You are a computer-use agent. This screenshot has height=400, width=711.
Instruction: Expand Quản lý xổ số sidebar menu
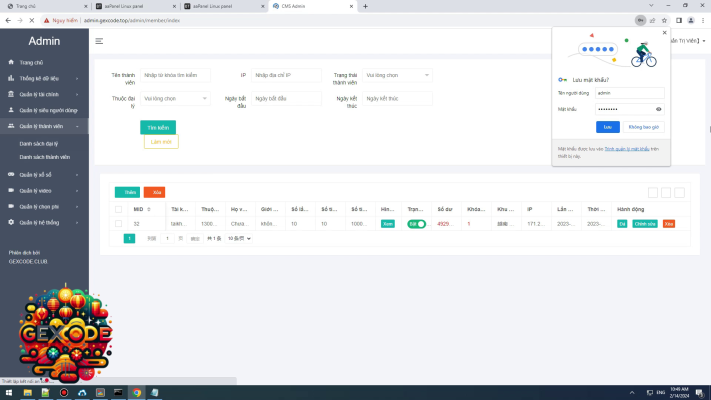coord(44,175)
